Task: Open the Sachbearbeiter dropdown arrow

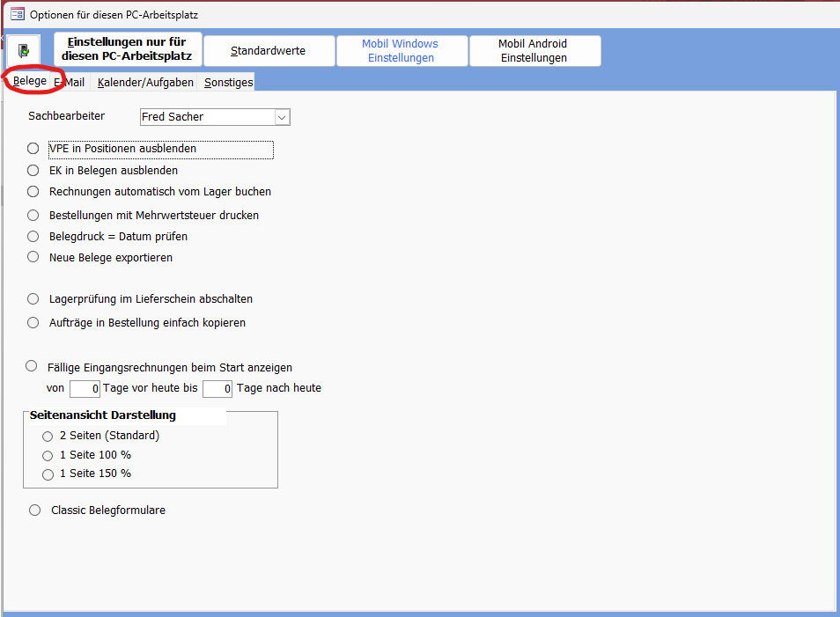Action: (282, 117)
